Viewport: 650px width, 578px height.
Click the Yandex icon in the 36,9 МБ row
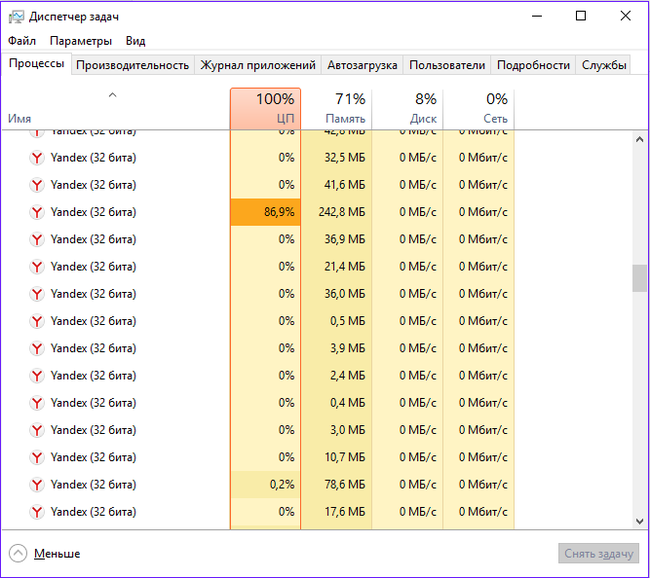(x=37, y=240)
